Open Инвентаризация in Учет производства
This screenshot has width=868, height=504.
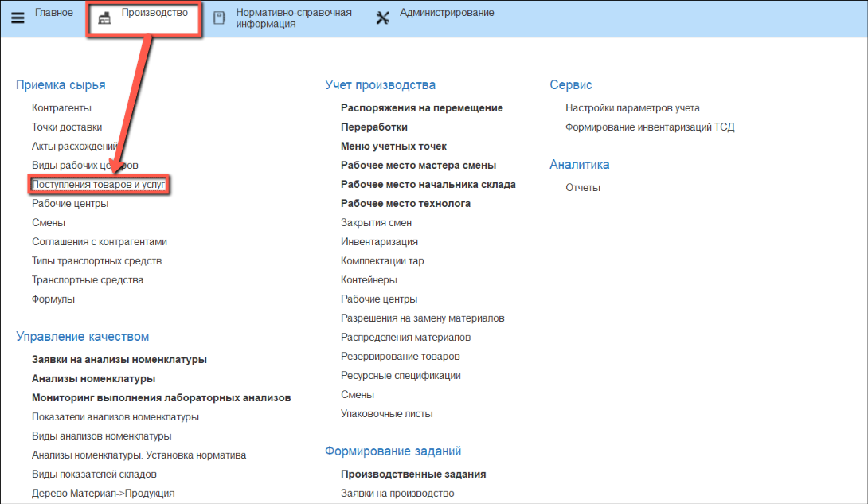point(379,242)
